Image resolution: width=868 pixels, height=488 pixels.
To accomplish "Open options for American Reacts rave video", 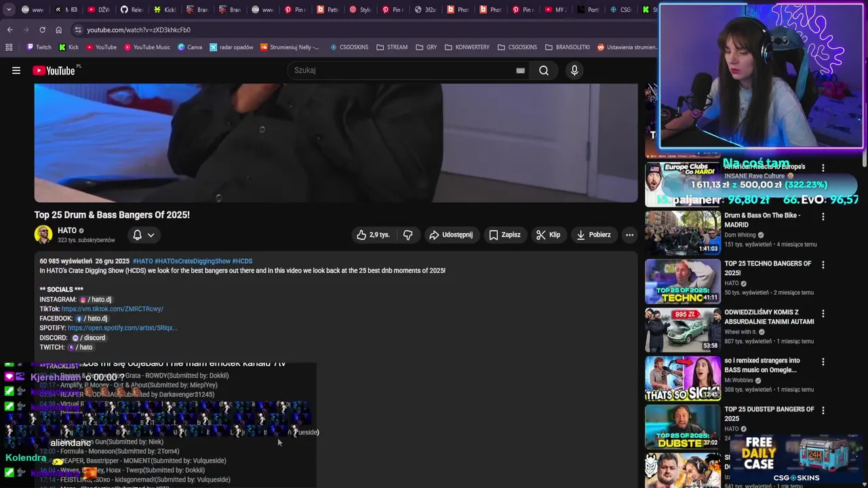I will click(823, 167).
